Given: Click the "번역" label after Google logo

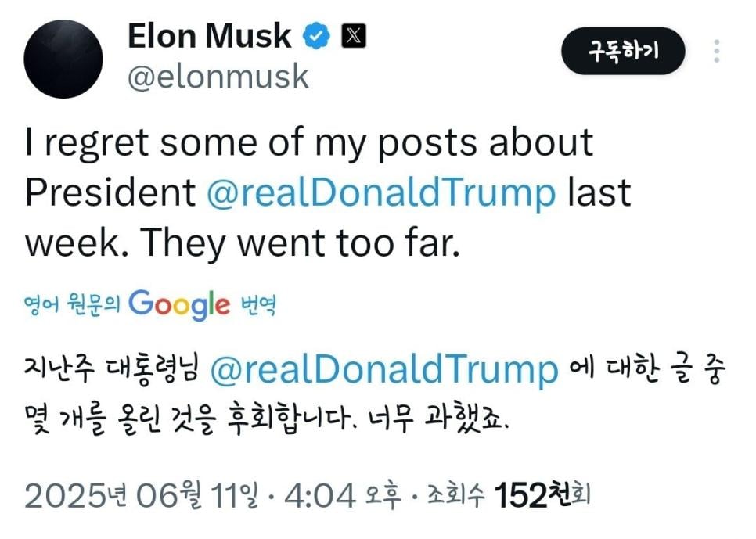Looking at the screenshot, I should (x=258, y=304).
